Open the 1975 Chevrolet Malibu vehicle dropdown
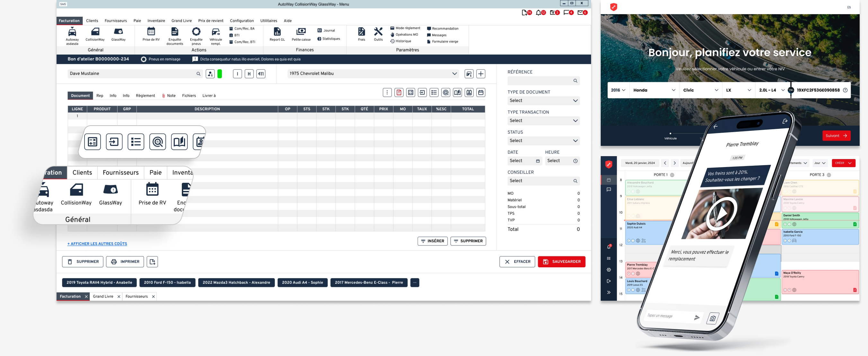 [x=373, y=74]
